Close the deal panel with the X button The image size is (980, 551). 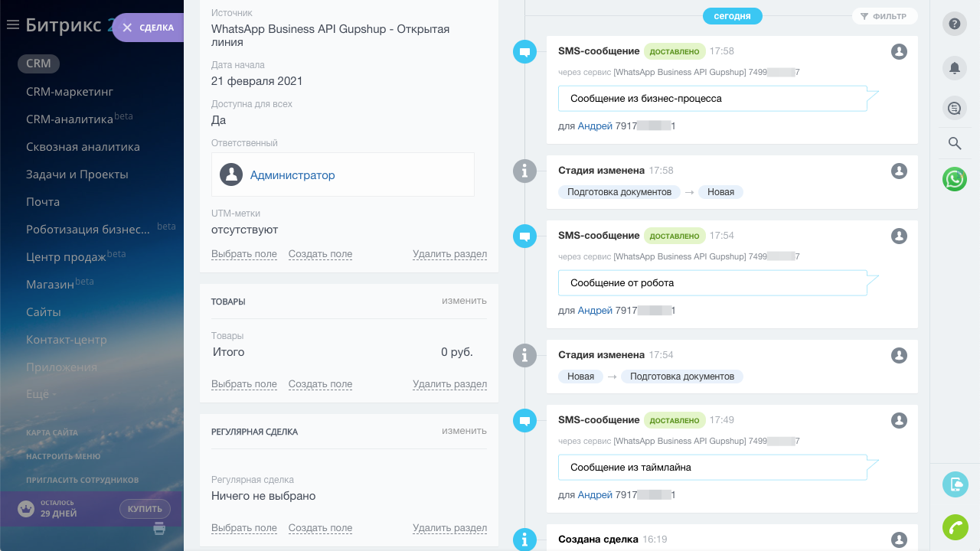tap(127, 28)
